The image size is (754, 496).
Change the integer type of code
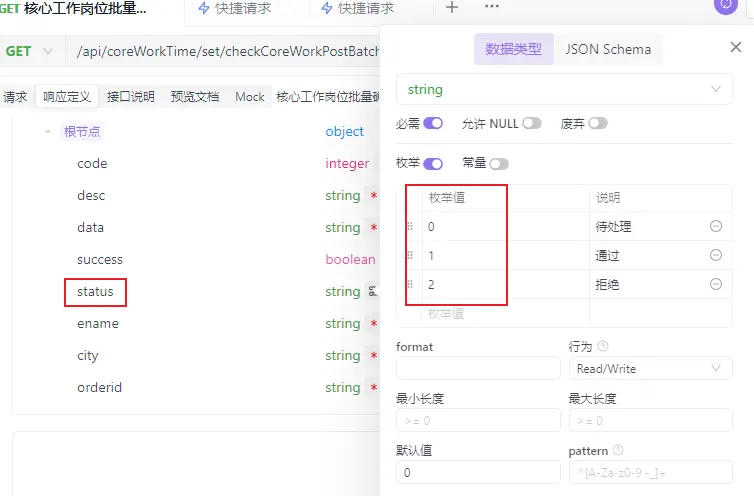point(347,164)
